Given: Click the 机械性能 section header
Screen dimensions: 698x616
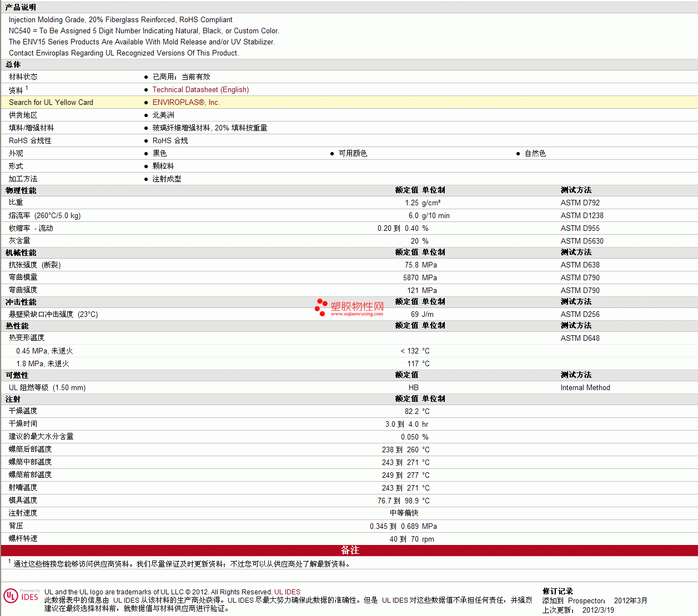Looking at the screenshot, I should pos(21,253).
